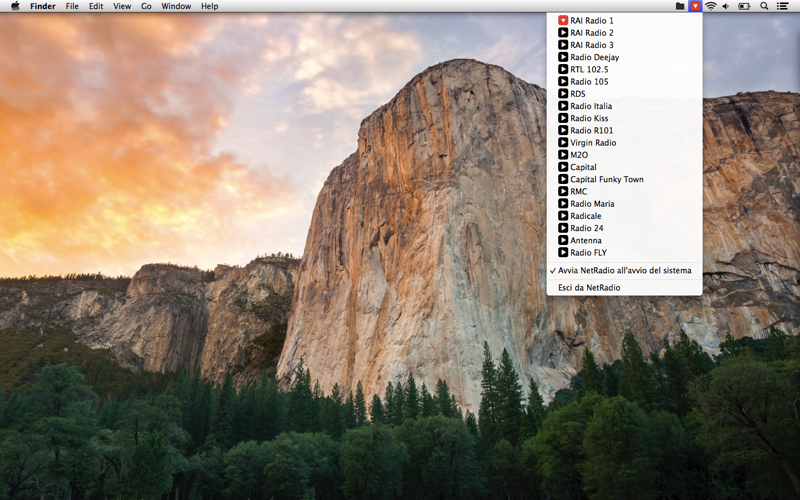Toggle Avvia NetRadio all'avvio del sistema
The height and width of the screenshot is (500, 800).
[x=624, y=270]
